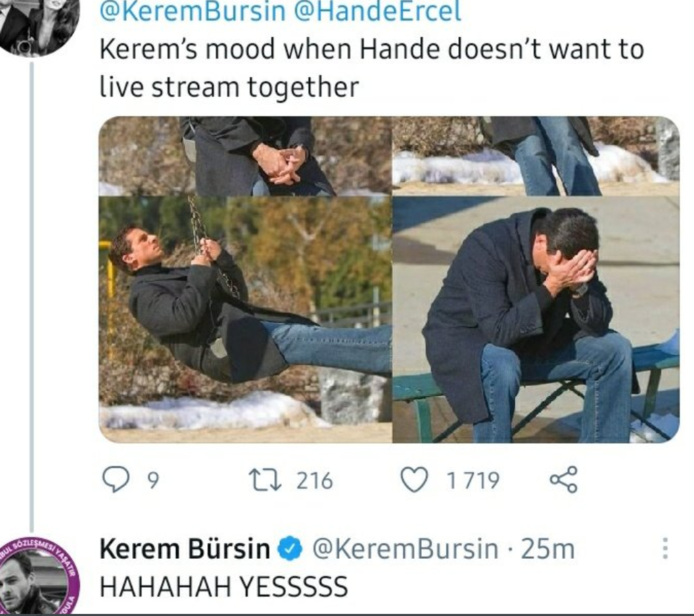Viewport: 694px width, 616px height.
Task: Click the @KeremBursin handle in the reply header
Action: 405,548
